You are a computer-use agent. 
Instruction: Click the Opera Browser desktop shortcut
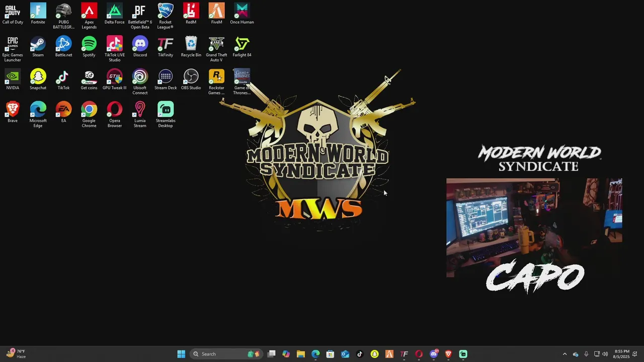coord(114,115)
